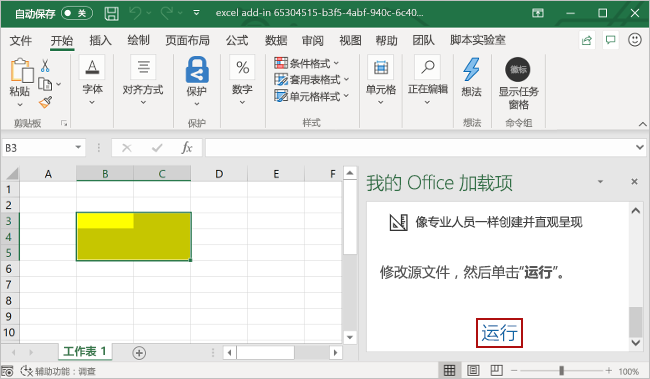Open 套用表格格式 dropdown

312,79
